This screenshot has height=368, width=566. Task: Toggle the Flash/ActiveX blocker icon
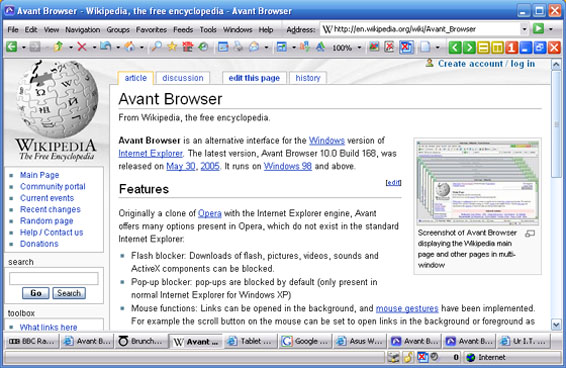[389, 47]
